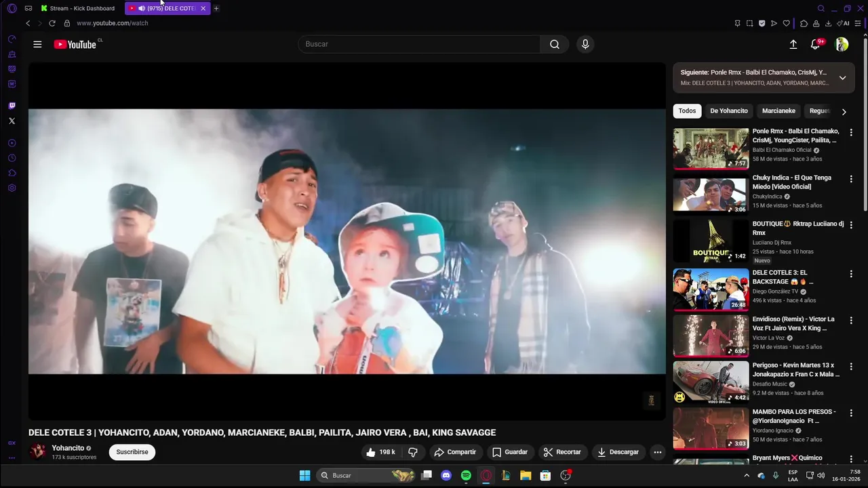Viewport: 868px width, 488px height.
Task: Open more actions ellipsis below video
Action: click(657, 452)
